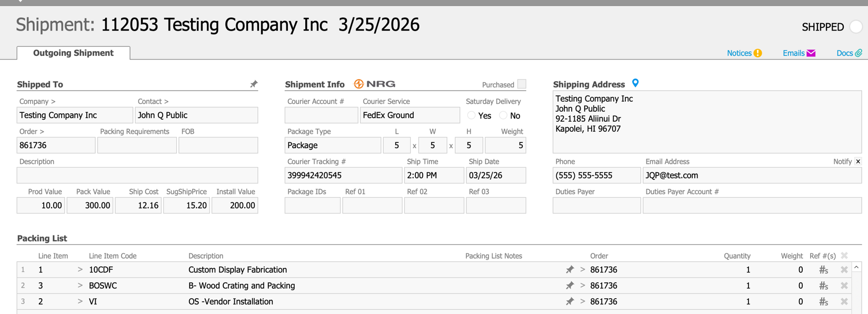Open Emails via the envelope icon
868x314 pixels.
pyautogui.click(x=811, y=53)
